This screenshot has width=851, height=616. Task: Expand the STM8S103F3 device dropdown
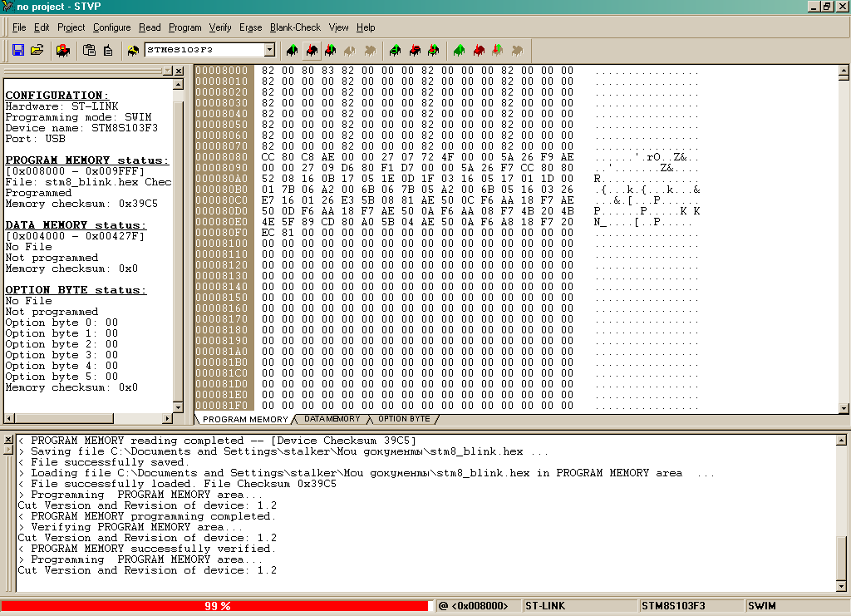tap(268, 50)
